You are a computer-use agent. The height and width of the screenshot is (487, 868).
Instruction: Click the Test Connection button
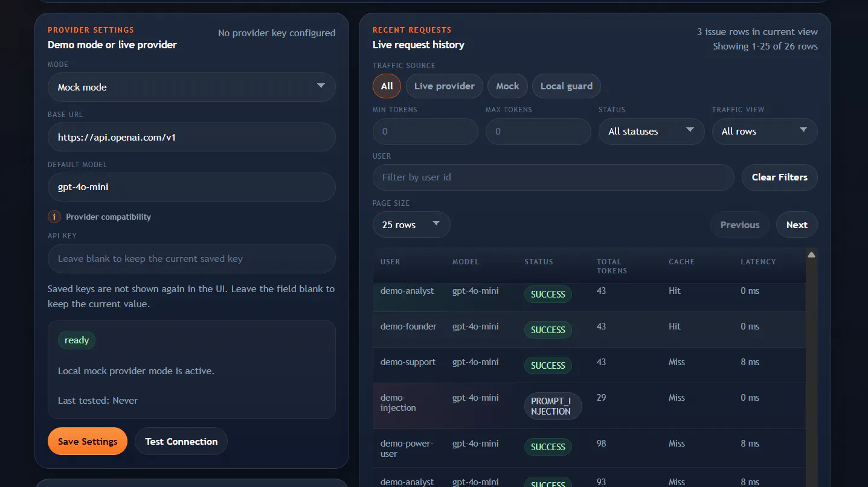(181, 441)
